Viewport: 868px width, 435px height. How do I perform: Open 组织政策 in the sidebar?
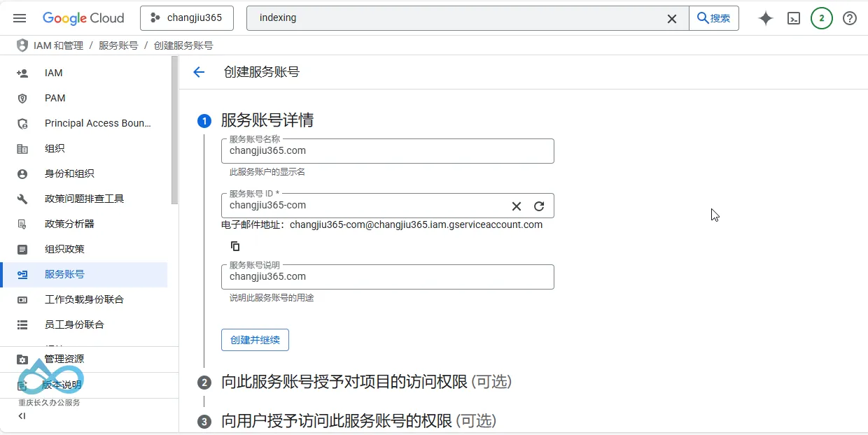click(84, 249)
